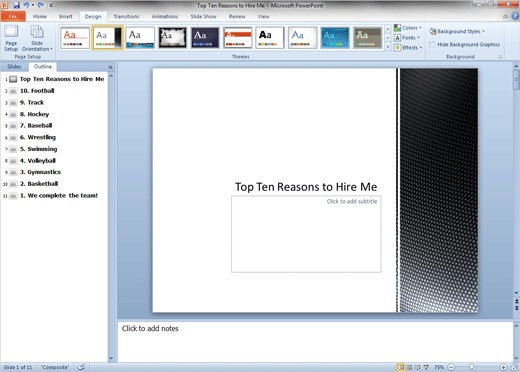Click the themes gallery row-up arrow
This screenshot has height=372, width=520.
[388, 29]
